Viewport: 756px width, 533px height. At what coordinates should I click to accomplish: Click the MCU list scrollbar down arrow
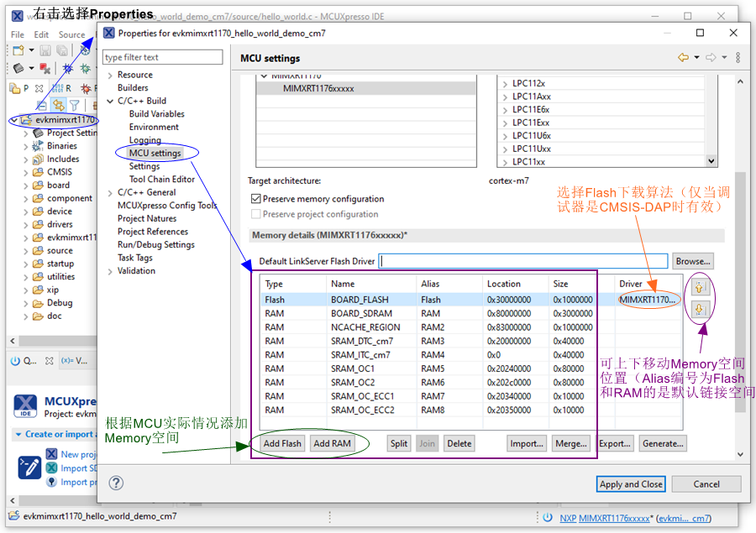point(711,161)
